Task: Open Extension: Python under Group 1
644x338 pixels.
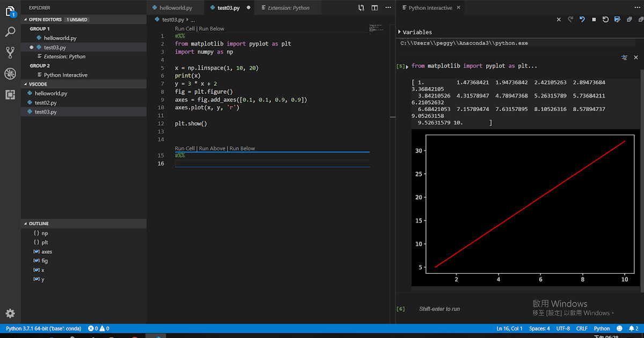Action: click(x=83, y=56)
